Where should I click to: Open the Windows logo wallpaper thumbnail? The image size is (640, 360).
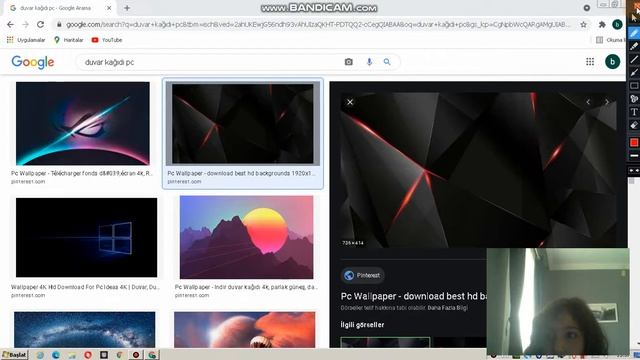pos(87,238)
